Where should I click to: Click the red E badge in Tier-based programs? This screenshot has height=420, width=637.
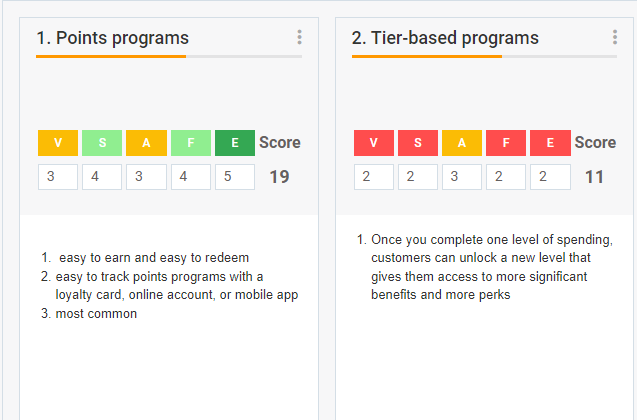pyautogui.click(x=550, y=143)
